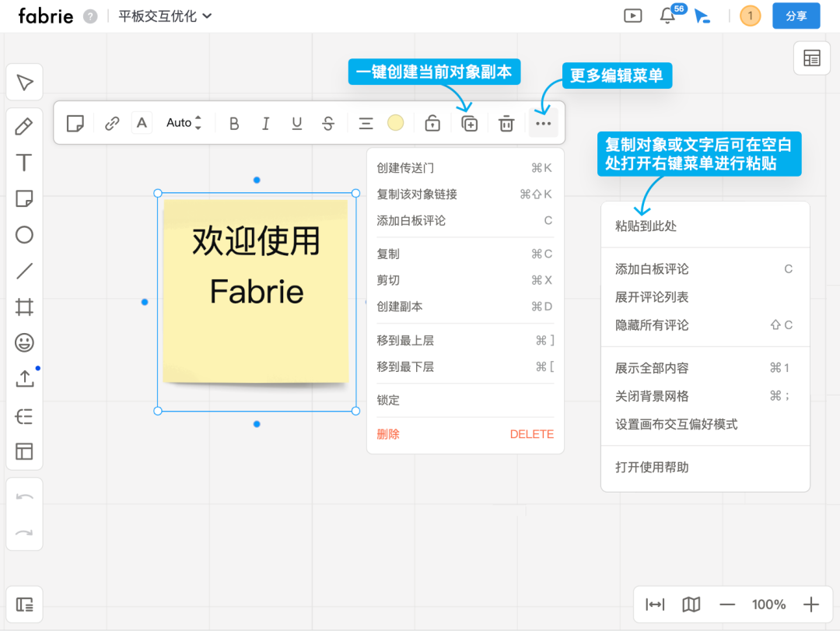Select the circle shape tool
The width and height of the screenshot is (840, 631).
(24, 235)
